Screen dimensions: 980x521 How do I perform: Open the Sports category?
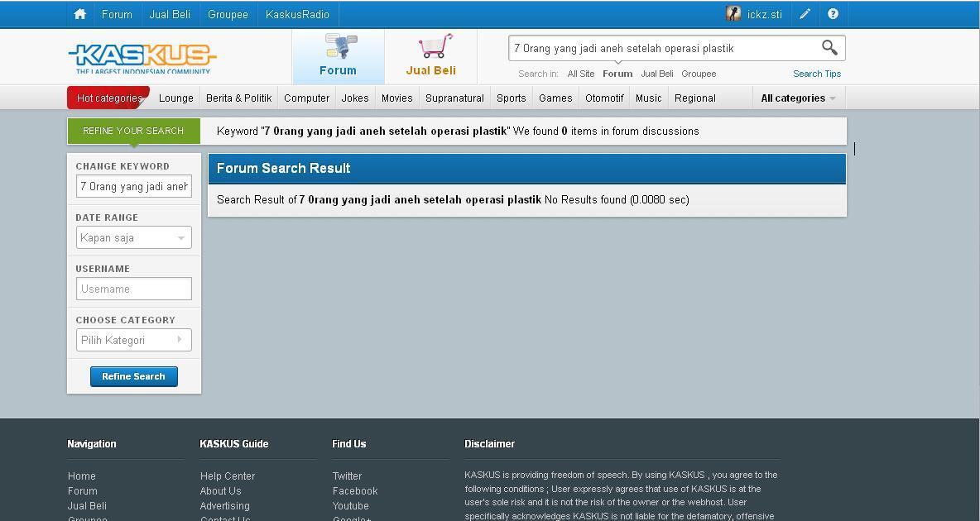point(512,98)
